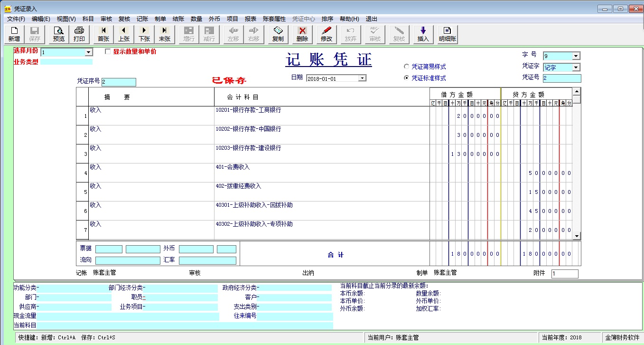Click the 新增 (New) voucher icon
The height and width of the screenshot is (345, 644).
click(x=14, y=34)
